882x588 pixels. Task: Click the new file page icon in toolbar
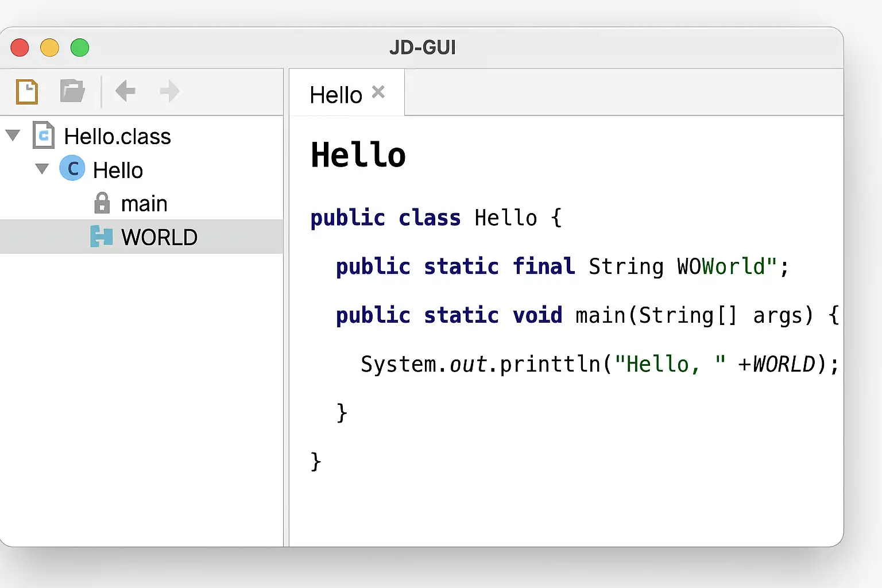(x=27, y=91)
